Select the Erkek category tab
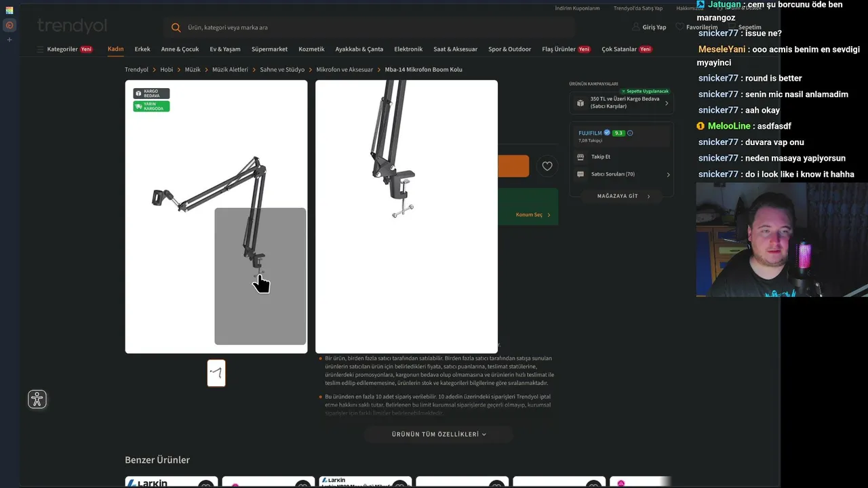The width and height of the screenshot is (868, 488). [142, 49]
